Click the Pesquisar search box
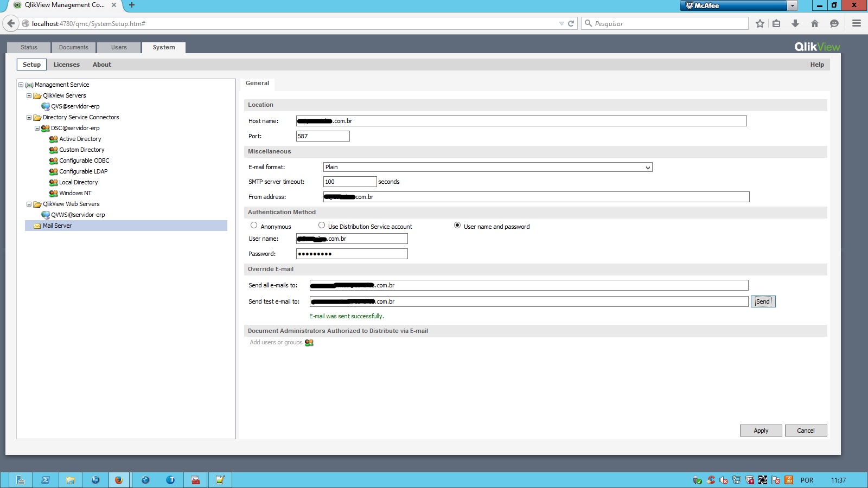The image size is (868, 488). (665, 23)
